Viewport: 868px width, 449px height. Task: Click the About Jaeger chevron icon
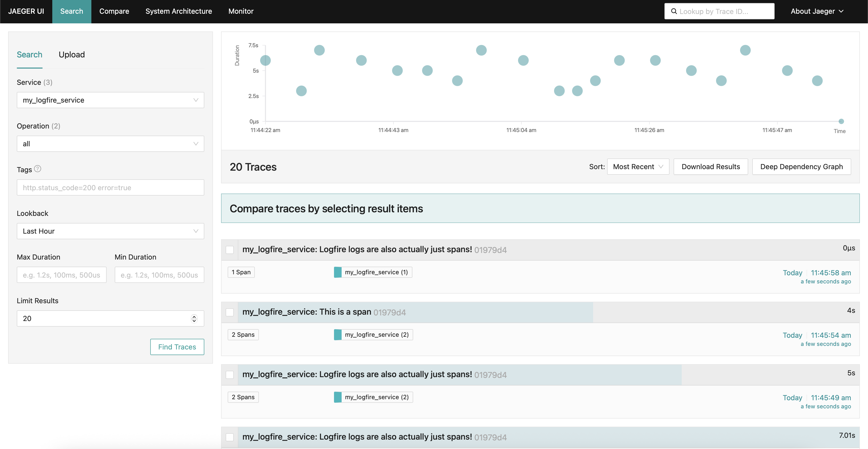pyautogui.click(x=841, y=11)
